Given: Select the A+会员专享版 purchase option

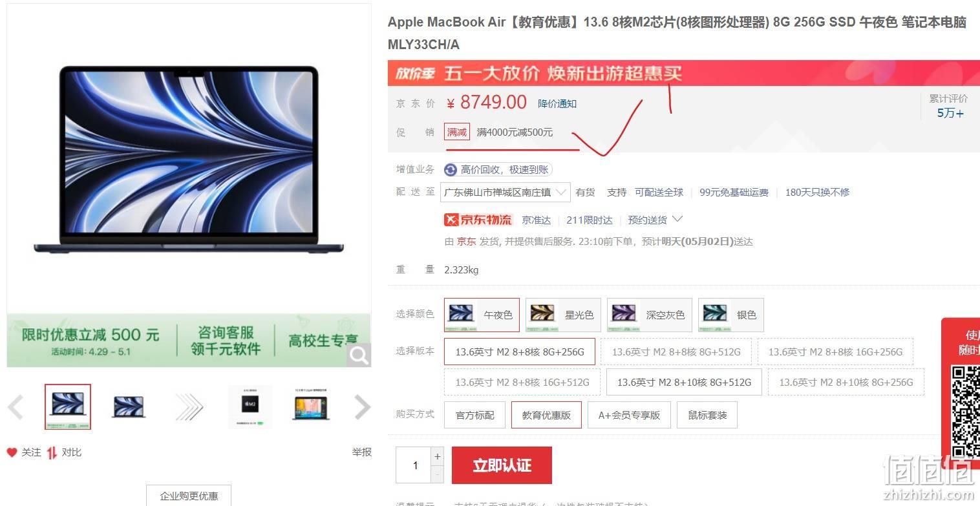Looking at the screenshot, I should (629, 415).
